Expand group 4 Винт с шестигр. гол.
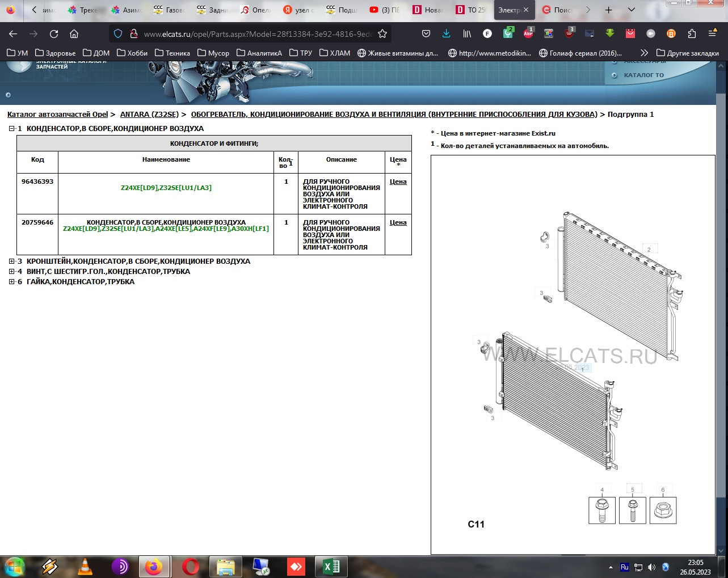The image size is (728, 578). click(x=11, y=272)
